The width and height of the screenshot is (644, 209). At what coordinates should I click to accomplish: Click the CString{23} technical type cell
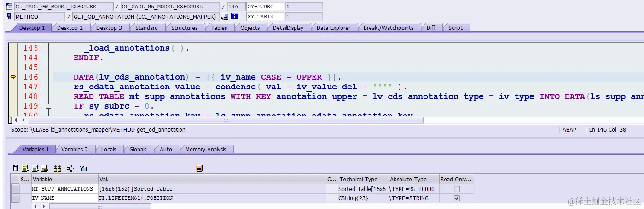coord(363,198)
